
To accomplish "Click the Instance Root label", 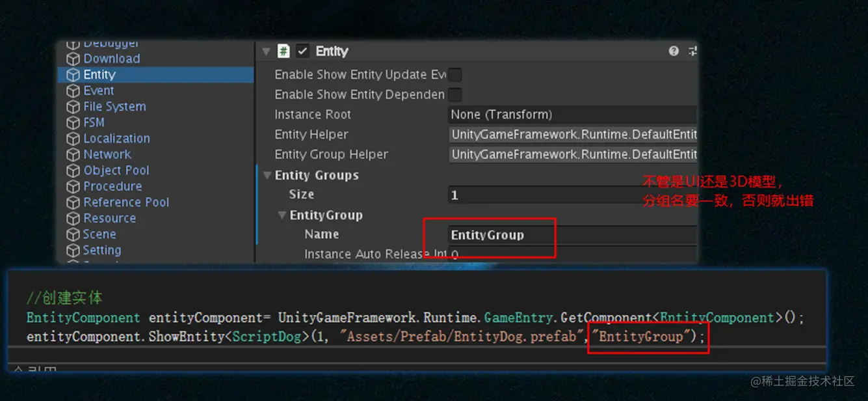I will (x=313, y=115).
